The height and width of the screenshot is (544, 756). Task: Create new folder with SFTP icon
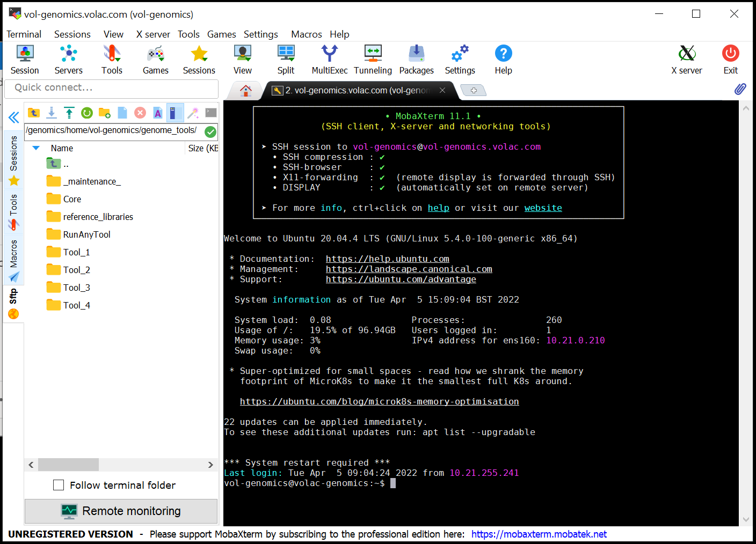pyautogui.click(x=105, y=113)
